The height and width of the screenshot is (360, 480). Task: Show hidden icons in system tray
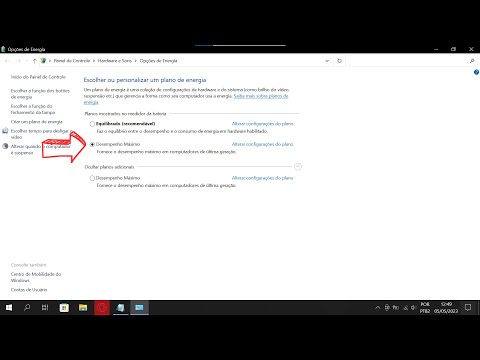click(378, 308)
